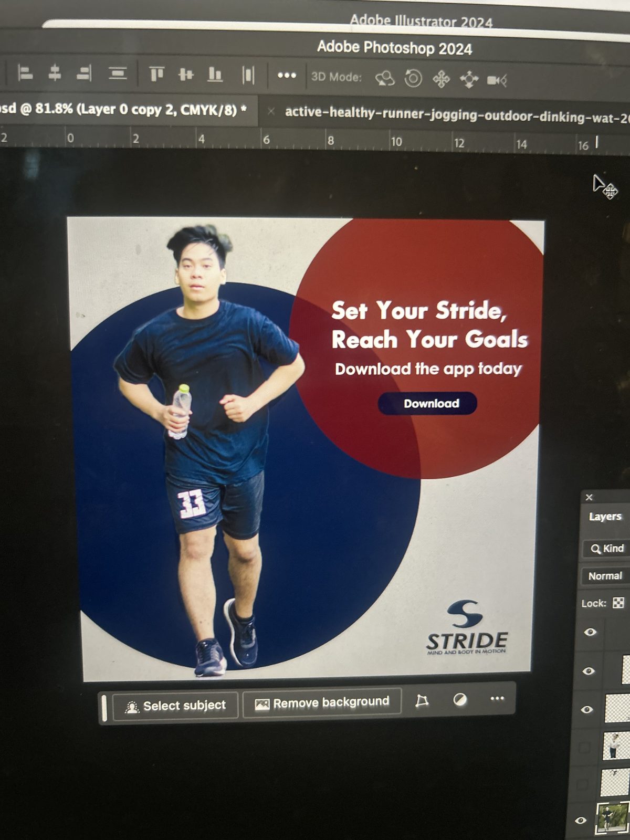Open three-dot menu of contextual task bar
Viewport: 630px width, 840px height.
tap(497, 698)
